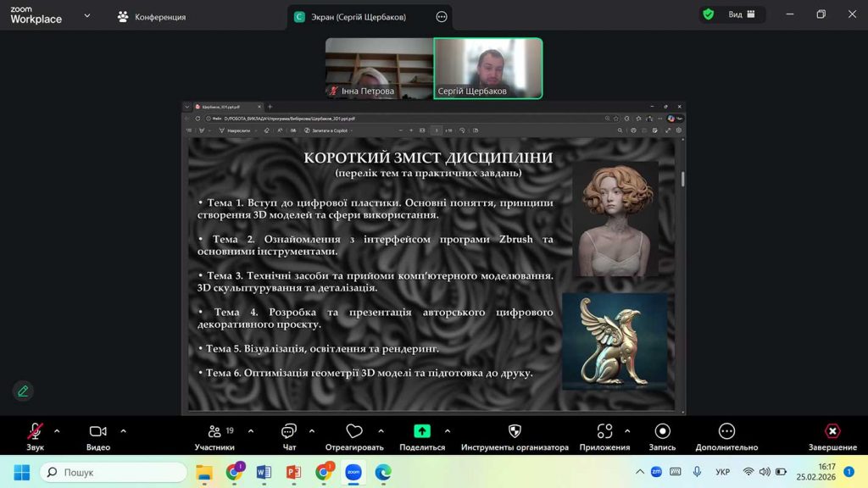Open Host tools shield icon

pyautogui.click(x=515, y=431)
